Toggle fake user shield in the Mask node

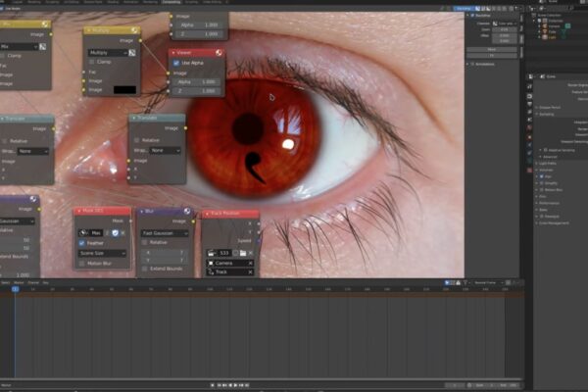click(x=115, y=233)
